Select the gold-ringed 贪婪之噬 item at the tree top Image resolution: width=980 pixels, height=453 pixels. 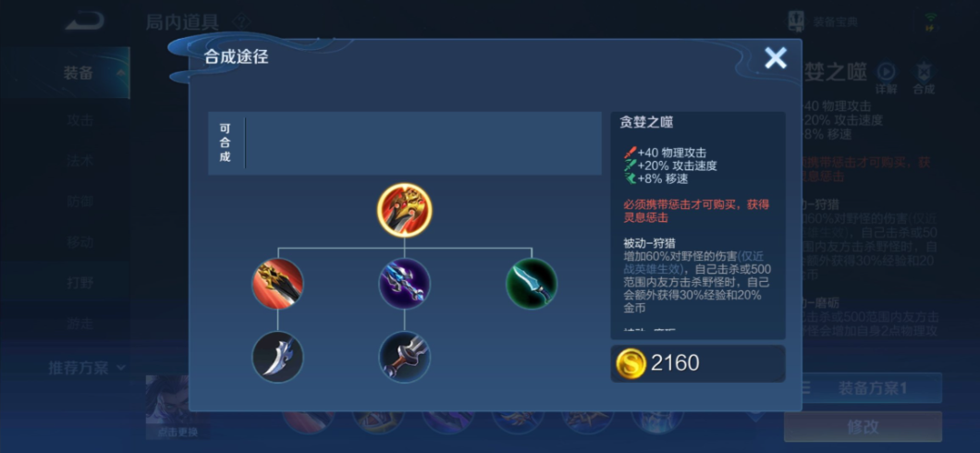tap(404, 210)
